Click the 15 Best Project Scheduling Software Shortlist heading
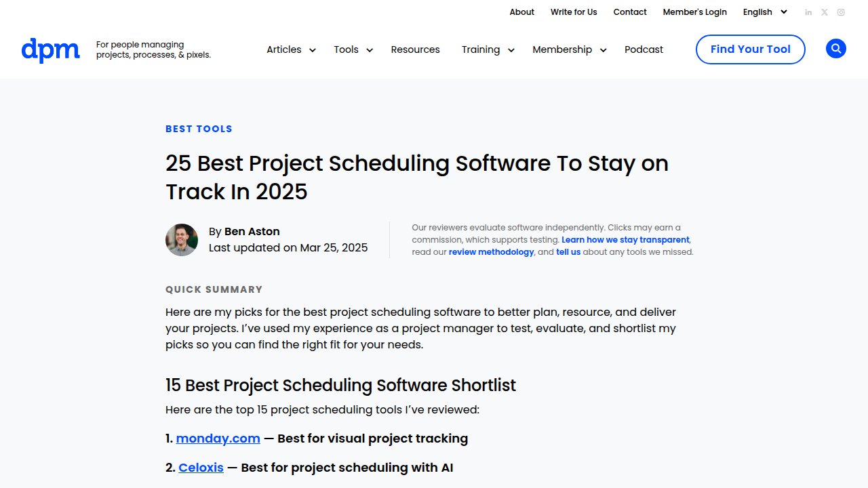Screen dimensions: 868x488 click(340, 386)
